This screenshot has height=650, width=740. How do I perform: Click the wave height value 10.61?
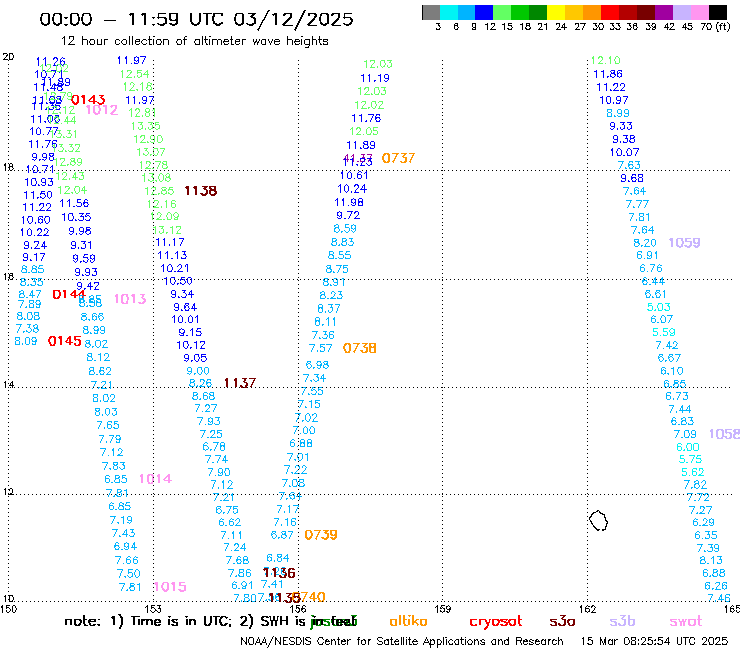(x=354, y=175)
